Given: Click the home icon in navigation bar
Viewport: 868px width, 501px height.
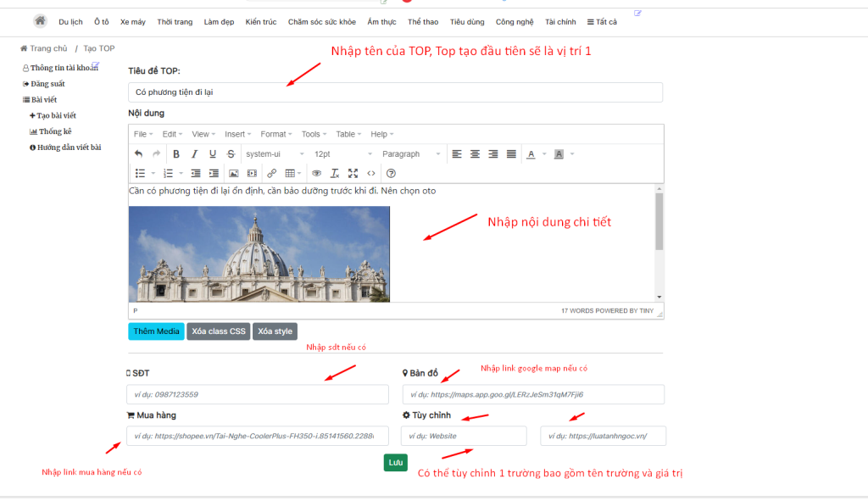Looking at the screenshot, I should point(40,21).
